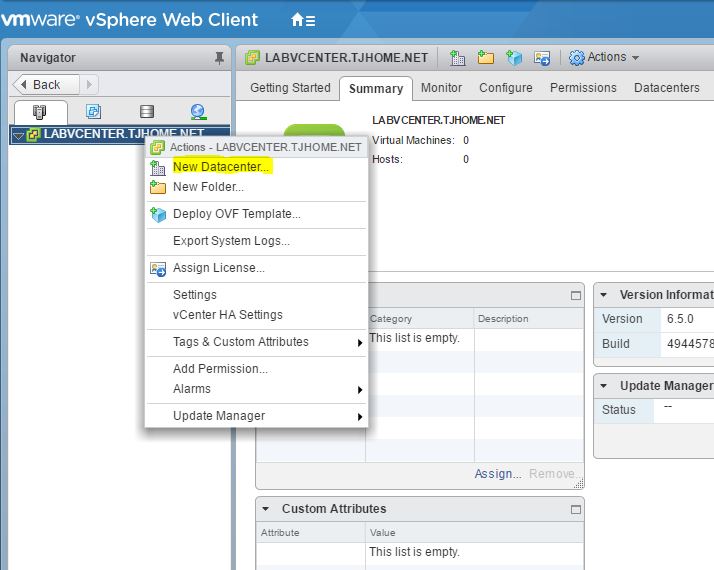Click the Deploy OVF Template menu icon
Image resolution: width=714 pixels, height=570 pixels.
(158, 214)
